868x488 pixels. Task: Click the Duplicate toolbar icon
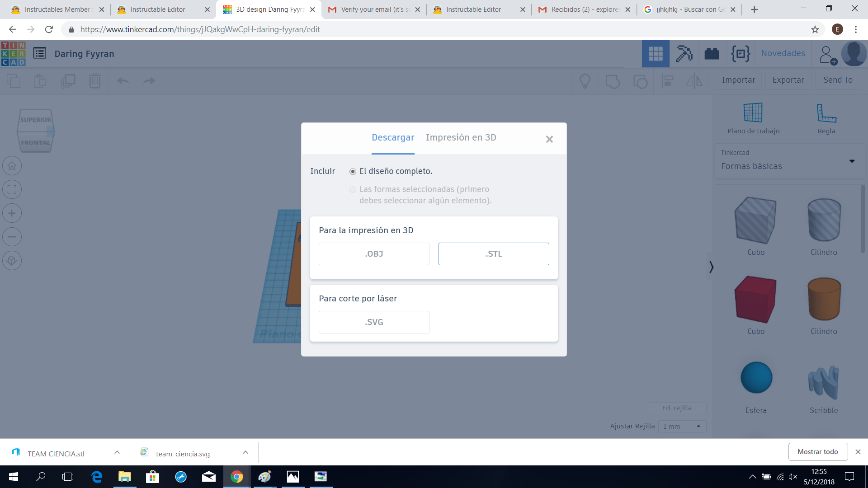click(68, 81)
